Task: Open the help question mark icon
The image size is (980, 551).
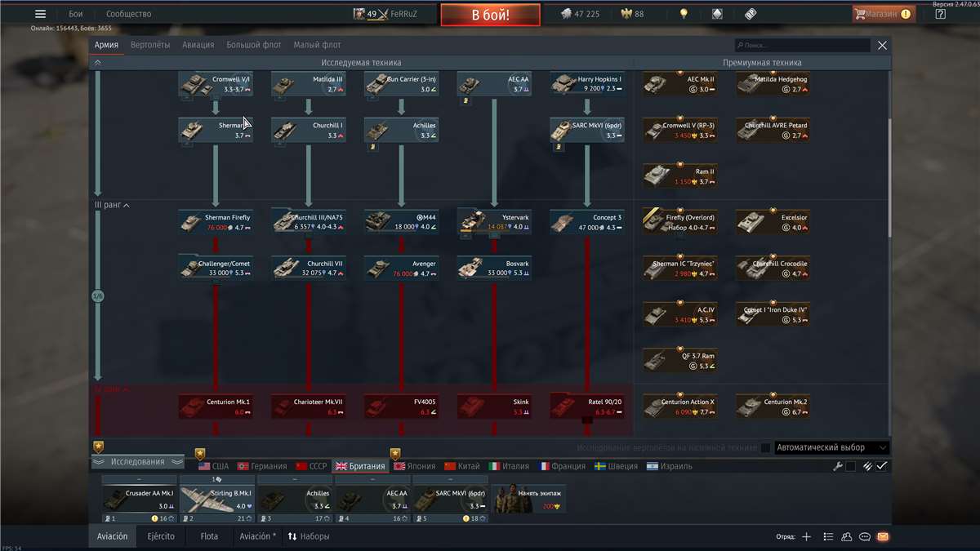Action: point(940,14)
